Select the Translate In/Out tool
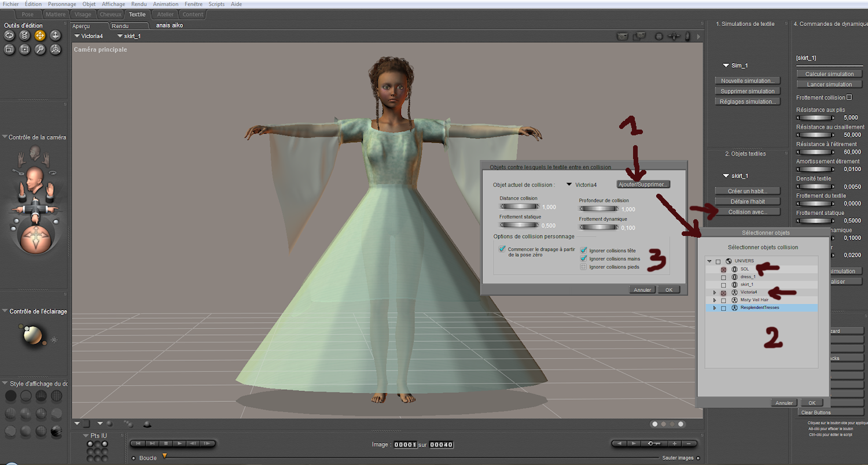 click(x=55, y=35)
